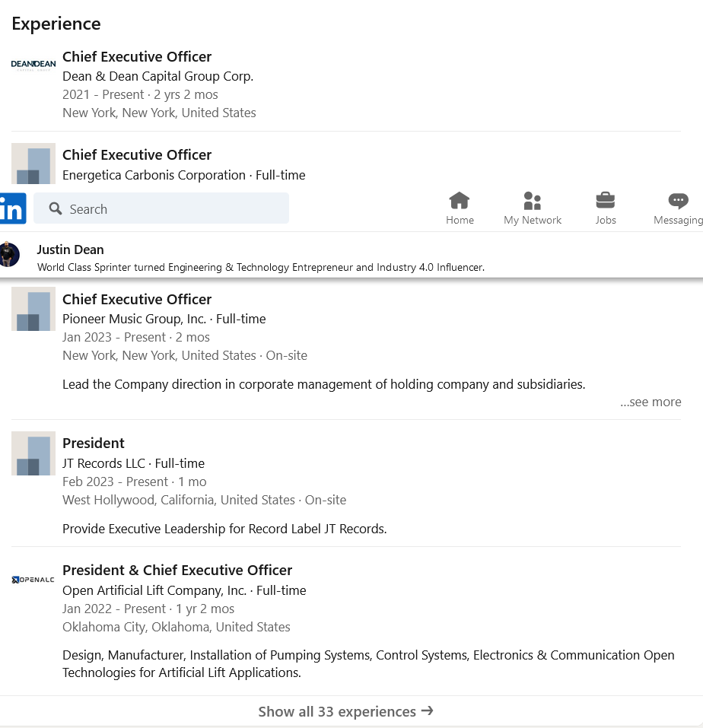Click the search magnifier icon
Screen dimensions: 703x728
tap(56, 208)
